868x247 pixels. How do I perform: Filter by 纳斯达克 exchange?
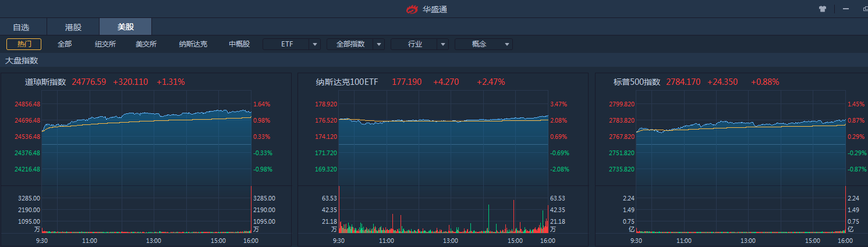[193, 44]
